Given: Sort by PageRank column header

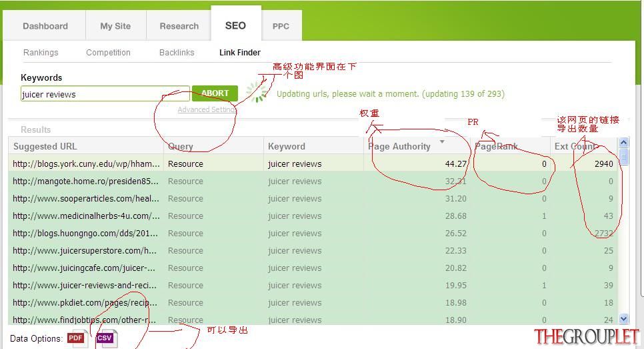Looking at the screenshot, I should pyautogui.click(x=510, y=146).
